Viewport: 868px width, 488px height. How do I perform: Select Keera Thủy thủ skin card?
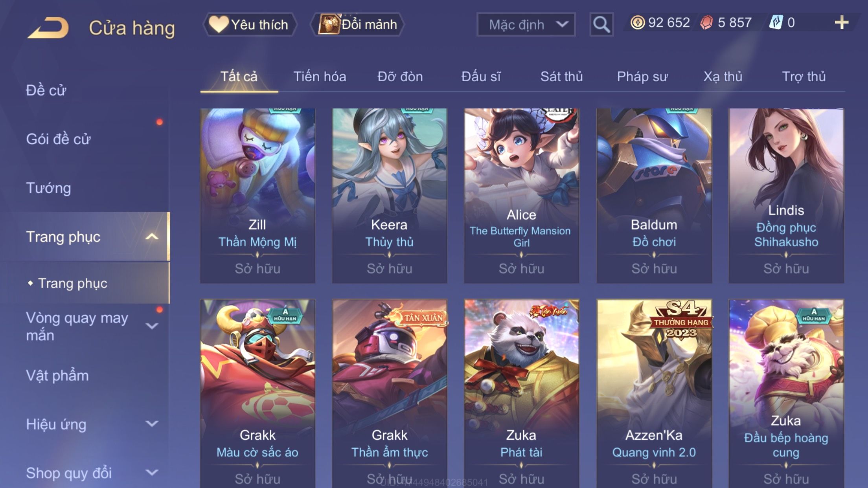click(389, 196)
